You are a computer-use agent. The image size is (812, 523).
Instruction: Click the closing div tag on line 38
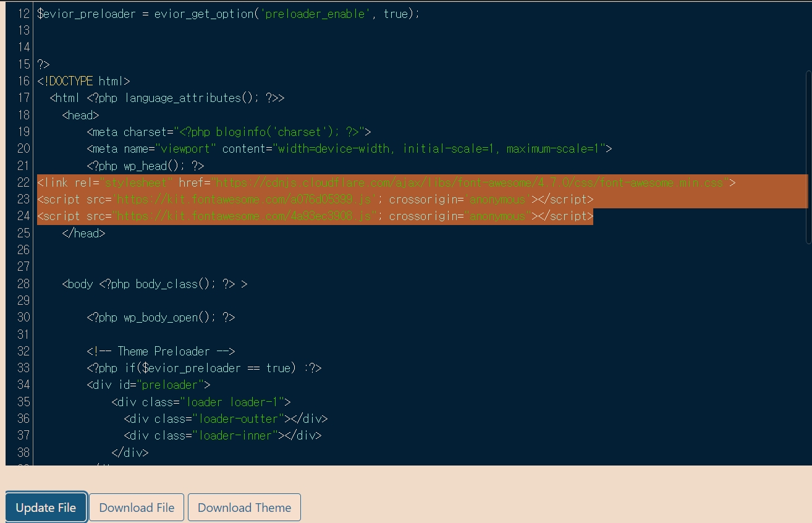click(x=130, y=453)
